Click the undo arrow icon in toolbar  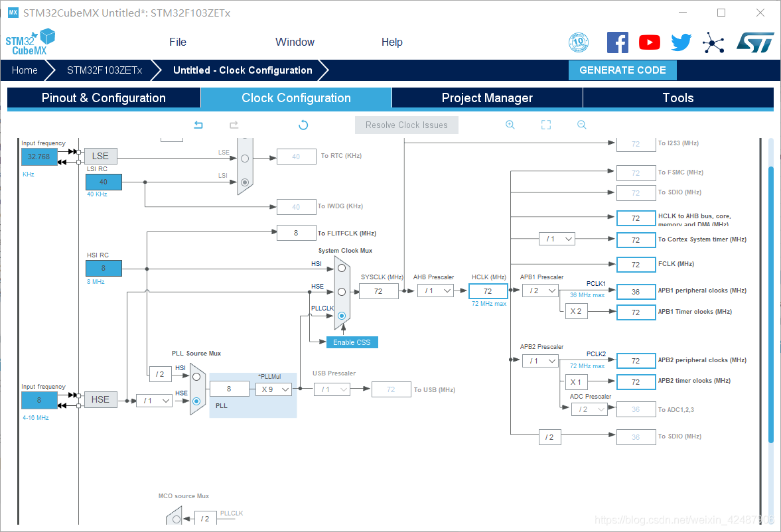click(198, 125)
